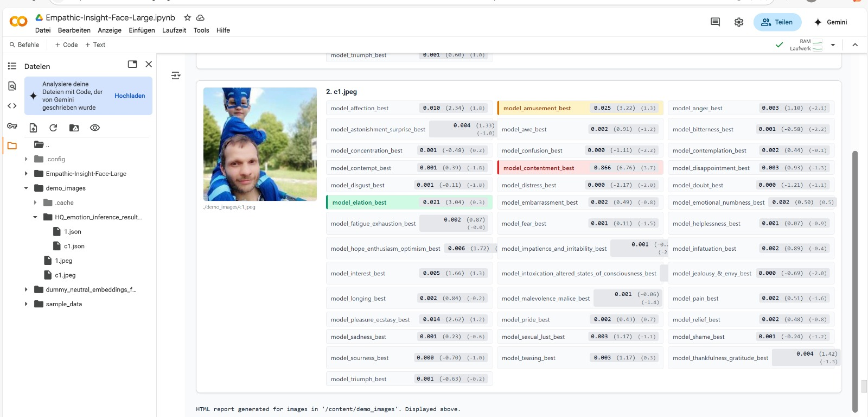Collapse the demo_images folder
868x417 pixels.
[x=26, y=188]
